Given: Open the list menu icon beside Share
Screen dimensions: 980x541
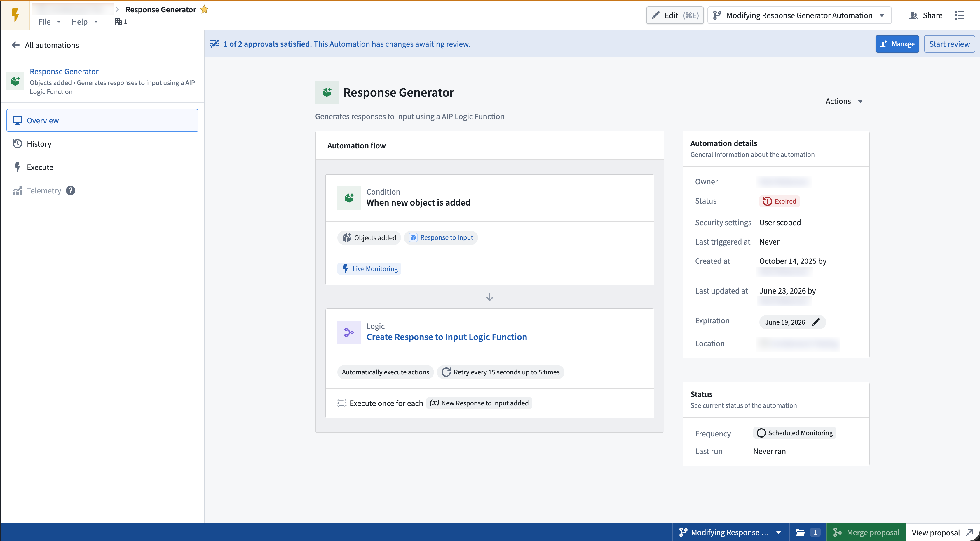Looking at the screenshot, I should [960, 15].
